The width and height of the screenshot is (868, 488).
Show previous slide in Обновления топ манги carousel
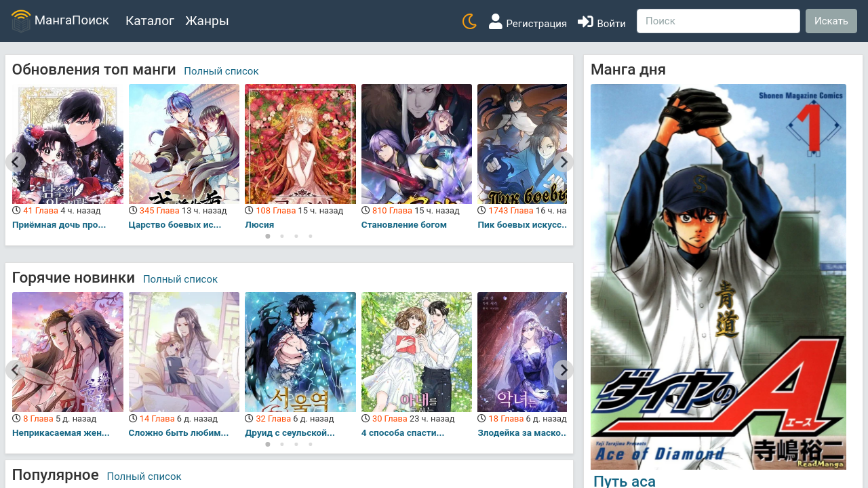point(16,162)
